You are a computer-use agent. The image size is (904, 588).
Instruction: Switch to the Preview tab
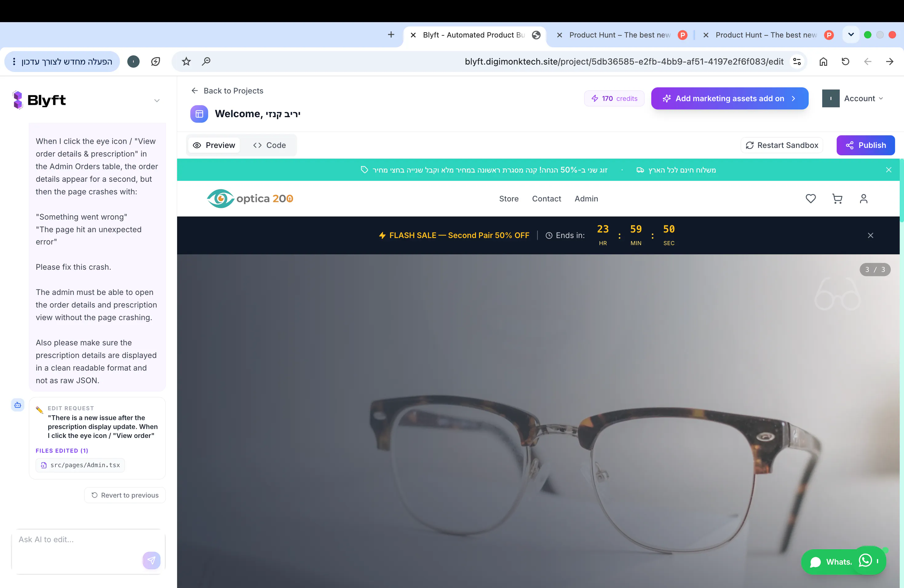tap(214, 145)
